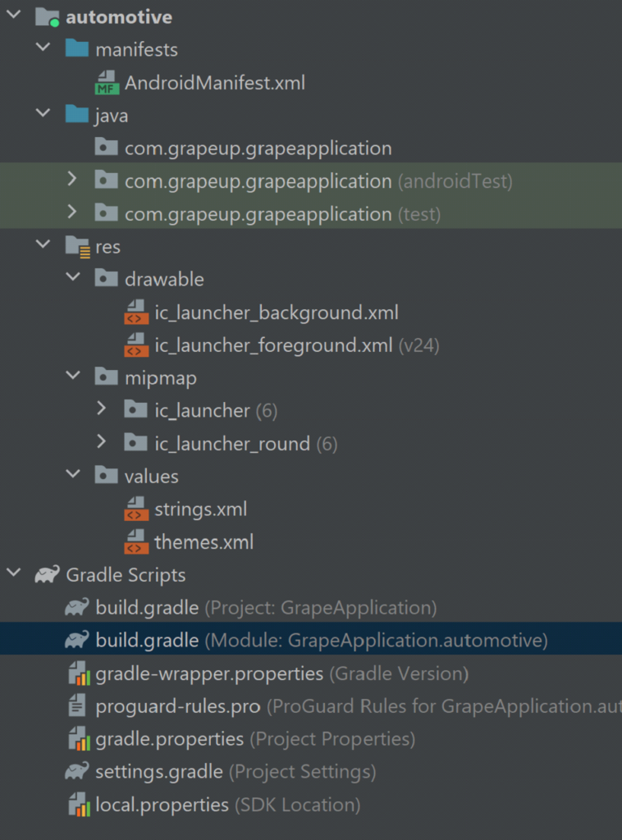Expand the ic_launcher_round (6) chevron
622x840 pixels.
pos(102,442)
